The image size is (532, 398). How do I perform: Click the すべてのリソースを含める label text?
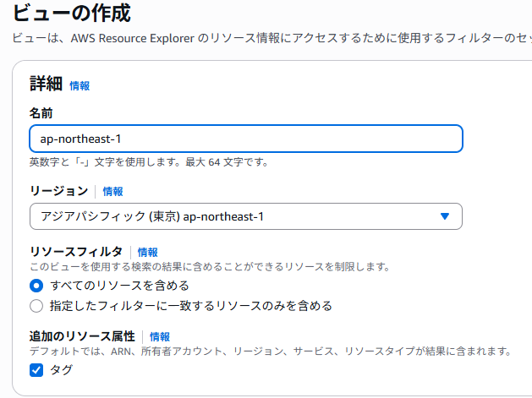[119, 286]
